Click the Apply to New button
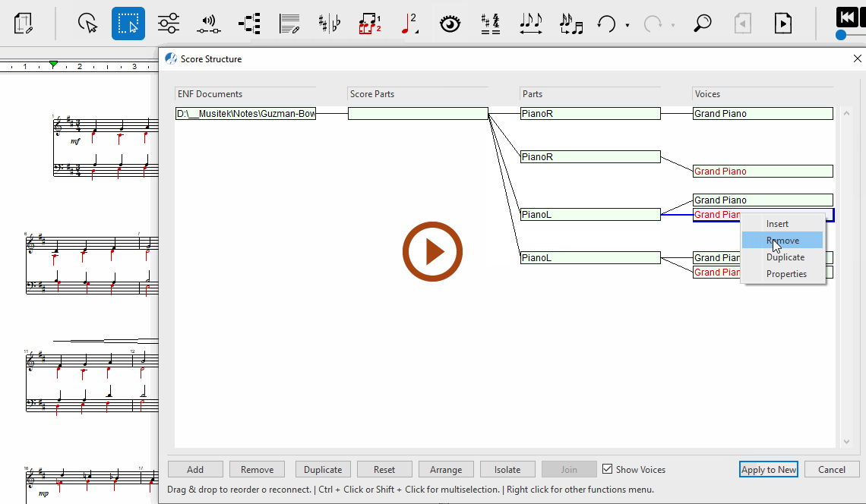 (x=768, y=469)
